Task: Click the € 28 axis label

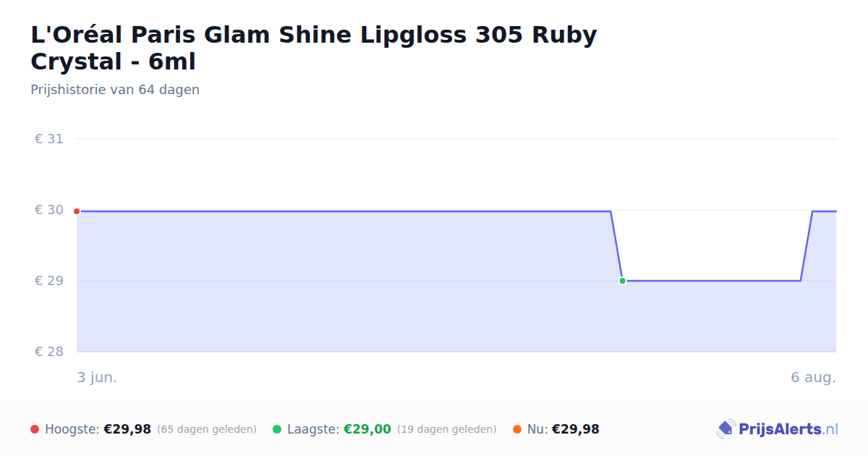Action: [49, 352]
